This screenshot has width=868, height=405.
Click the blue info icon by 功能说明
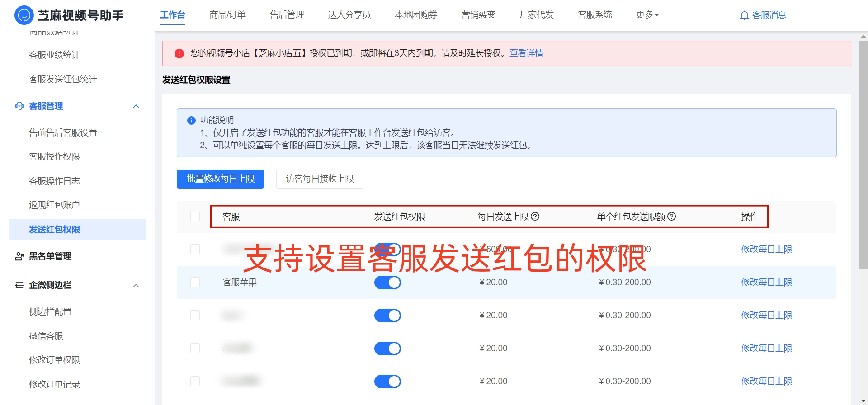(191, 120)
